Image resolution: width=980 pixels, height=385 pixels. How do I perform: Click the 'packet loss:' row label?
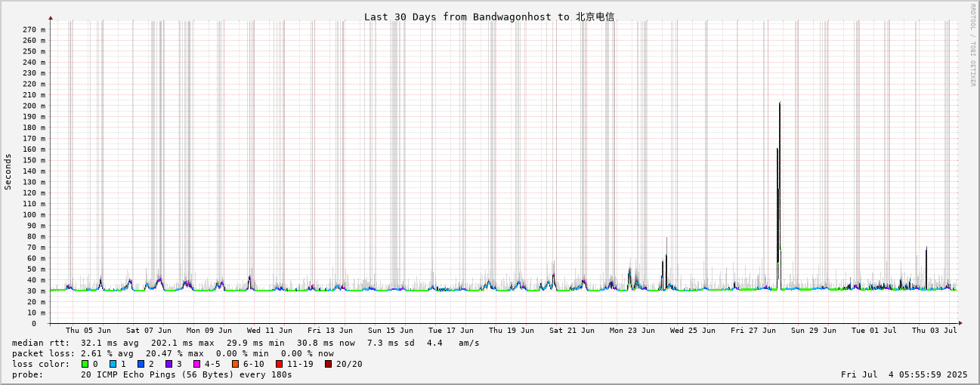pos(44,353)
